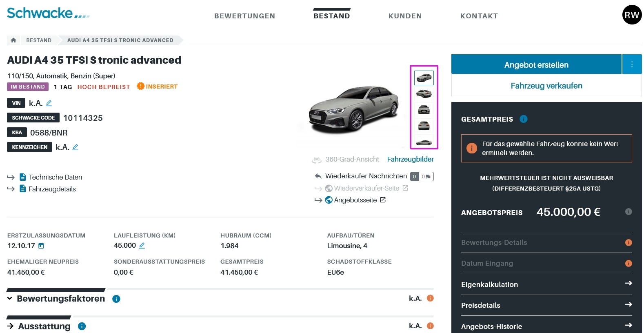This screenshot has height=333, width=644.
Task: Click external-link icon next to Angebotsseite
Action: click(383, 200)
